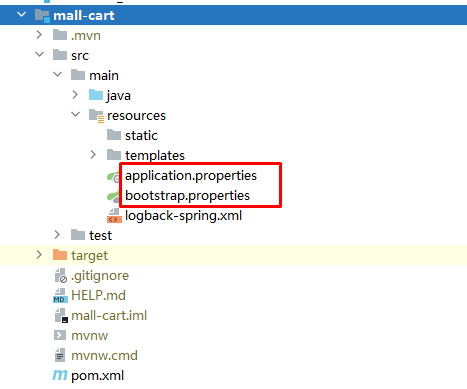This screenshot has height=389, width=467.
Task: Expand the .mvn folder chevron
Action: [x=39, y=35]
